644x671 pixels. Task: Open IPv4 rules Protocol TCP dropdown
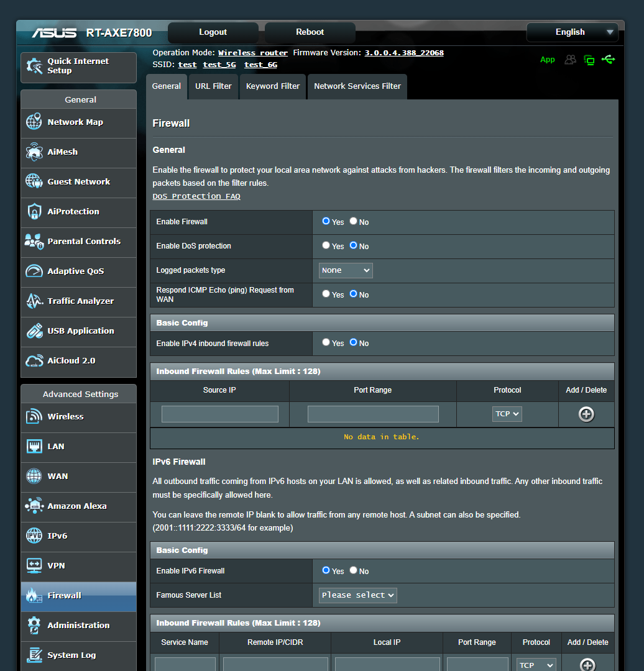point(507,414)
